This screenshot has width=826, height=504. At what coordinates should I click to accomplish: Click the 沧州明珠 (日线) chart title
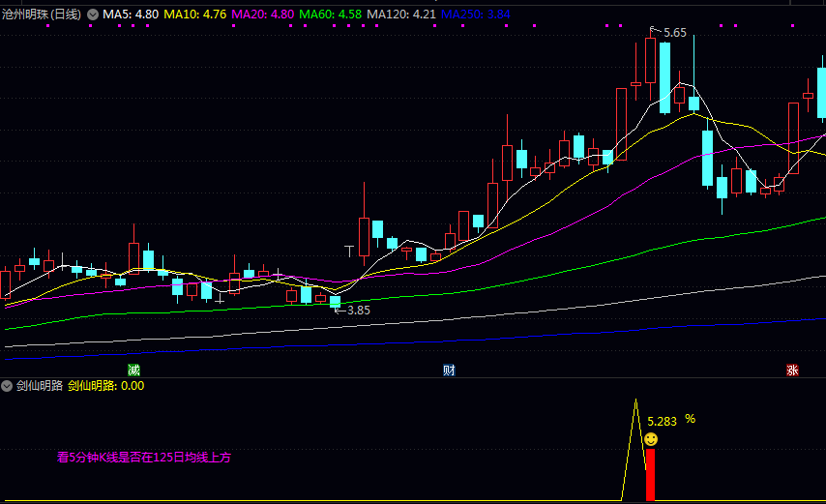[x=42, y=15]
